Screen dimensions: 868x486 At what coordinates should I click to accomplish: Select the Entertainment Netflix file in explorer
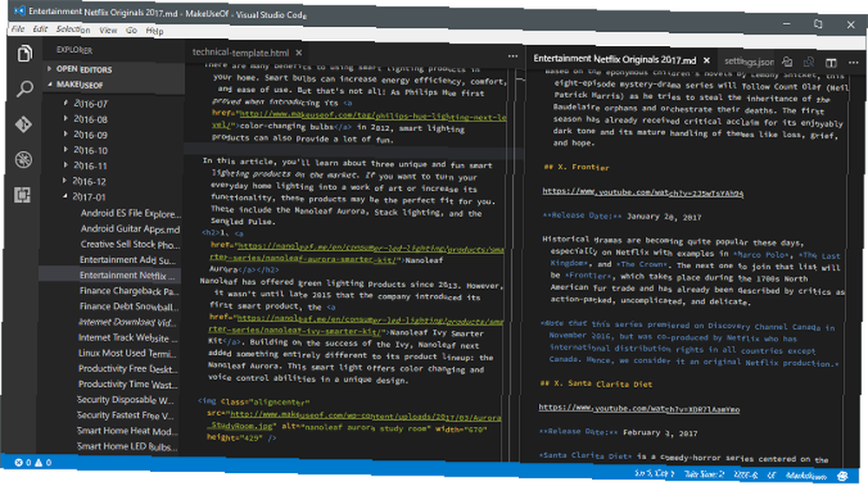click(127, 275)
